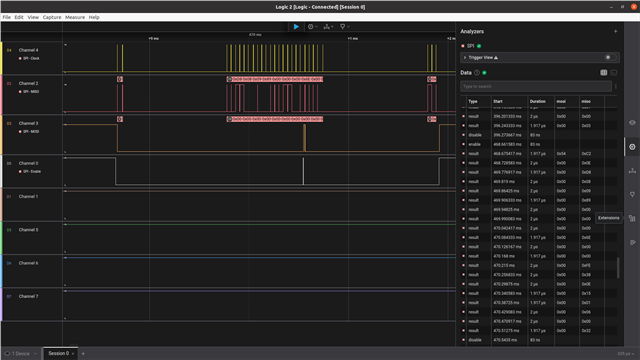The width and height of the screenshot is (640, 360).
Task: Click the data table vertical scrollbar thumb
Action: [618, 267]
